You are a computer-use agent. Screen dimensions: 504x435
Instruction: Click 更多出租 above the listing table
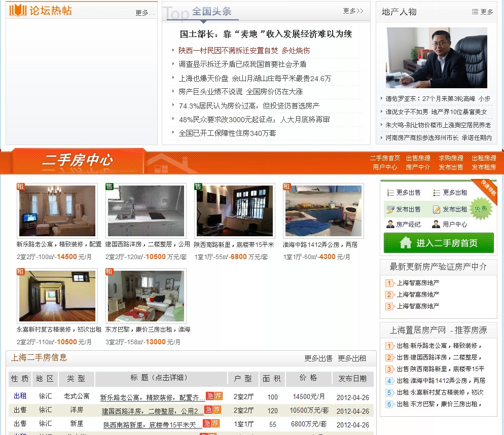tap(352, 358)
